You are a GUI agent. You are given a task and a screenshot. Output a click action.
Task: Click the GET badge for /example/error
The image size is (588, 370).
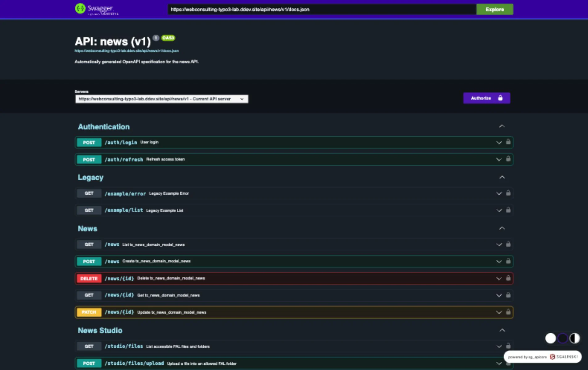tap(89, 193)
